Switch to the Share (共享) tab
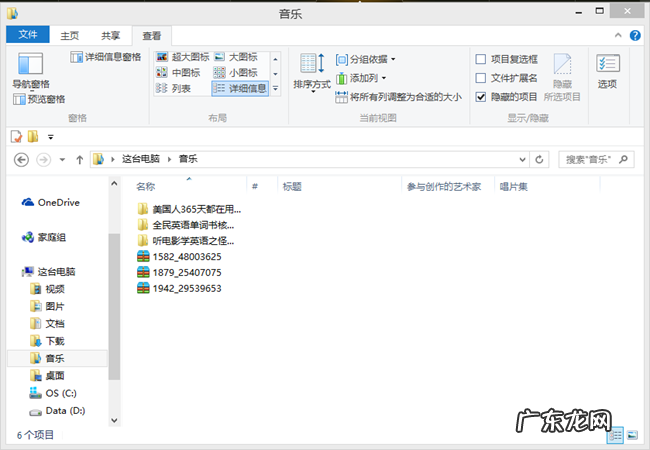 [x=110, y=36]
